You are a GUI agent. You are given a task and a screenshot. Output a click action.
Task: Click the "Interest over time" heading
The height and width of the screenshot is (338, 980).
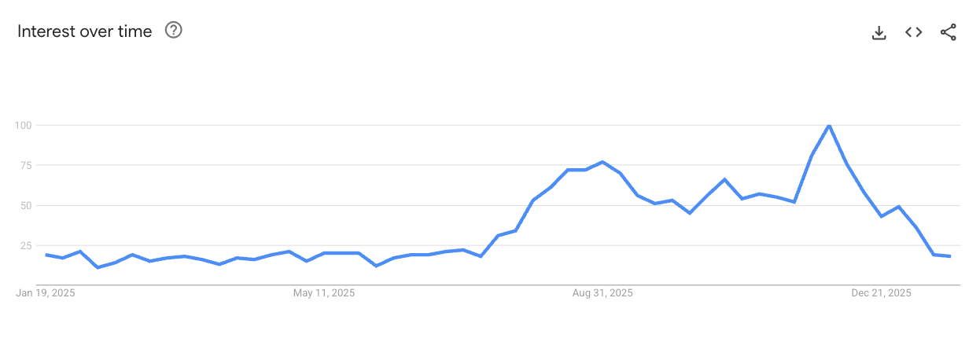[x=84, y=31]
